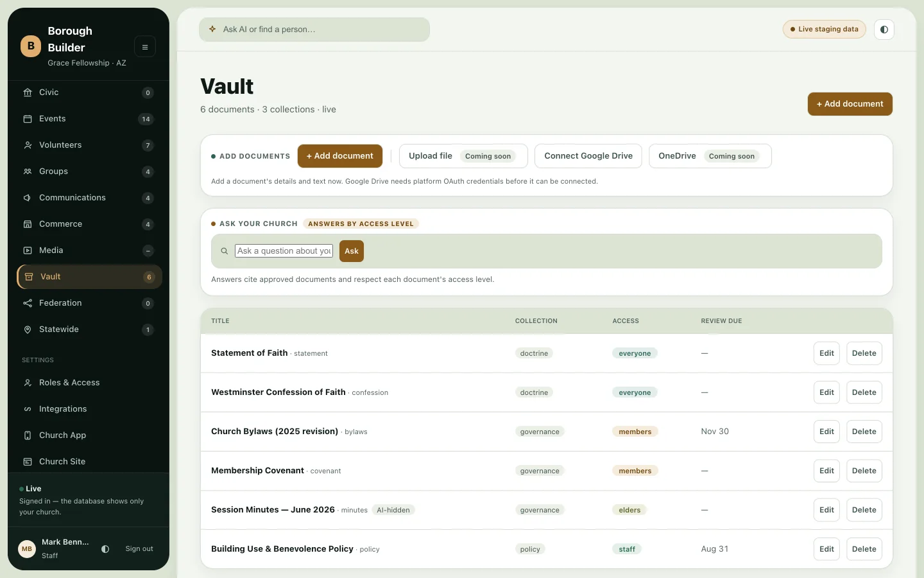Click the Civic building icon in sidebar

pyautogui.click(x=28, y=92)
